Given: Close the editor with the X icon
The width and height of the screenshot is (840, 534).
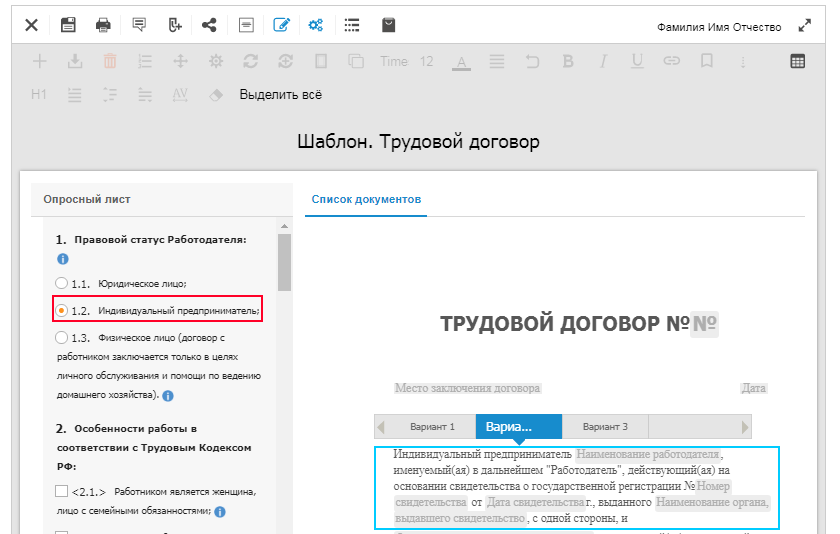Looking at the screenshot, I should (32, 25).
